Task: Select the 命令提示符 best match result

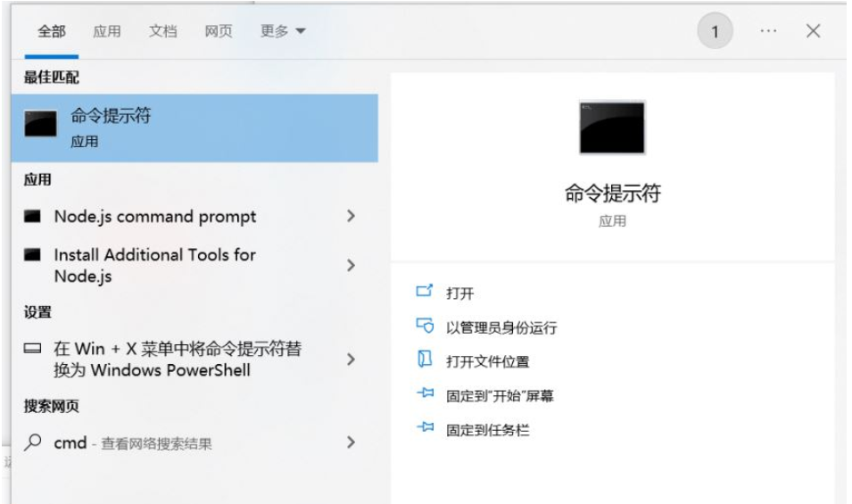Action: click(194, 128)
